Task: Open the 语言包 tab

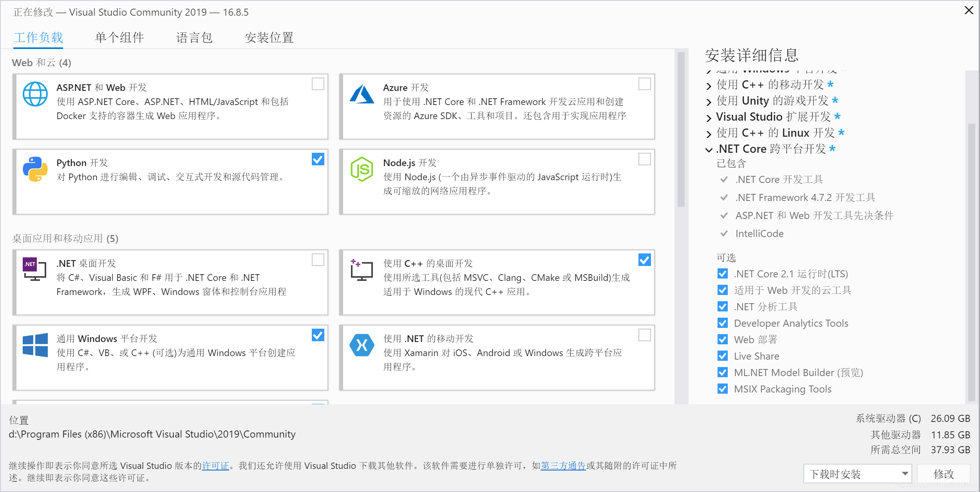Action: pos(194,37)
